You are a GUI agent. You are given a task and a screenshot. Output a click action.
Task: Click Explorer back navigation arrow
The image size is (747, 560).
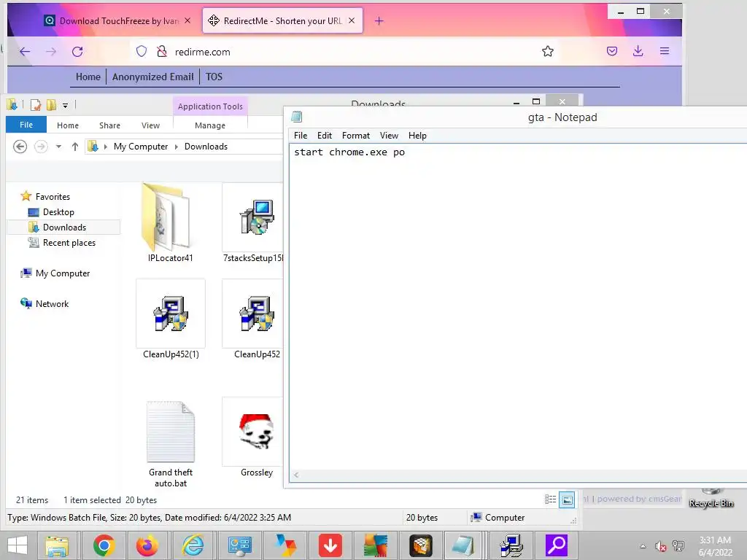[x=20, y=146]
